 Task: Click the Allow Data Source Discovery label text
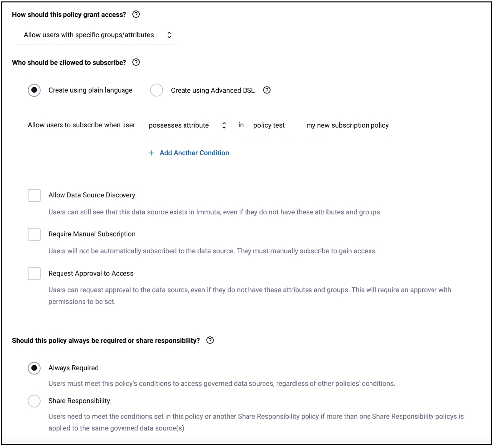pos(92,195)
